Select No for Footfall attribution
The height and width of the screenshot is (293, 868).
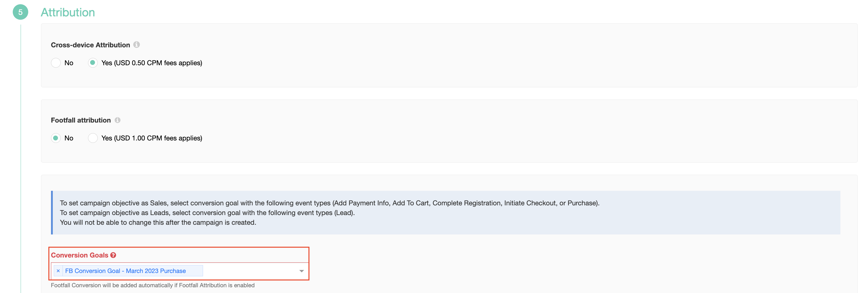[56, 138]
